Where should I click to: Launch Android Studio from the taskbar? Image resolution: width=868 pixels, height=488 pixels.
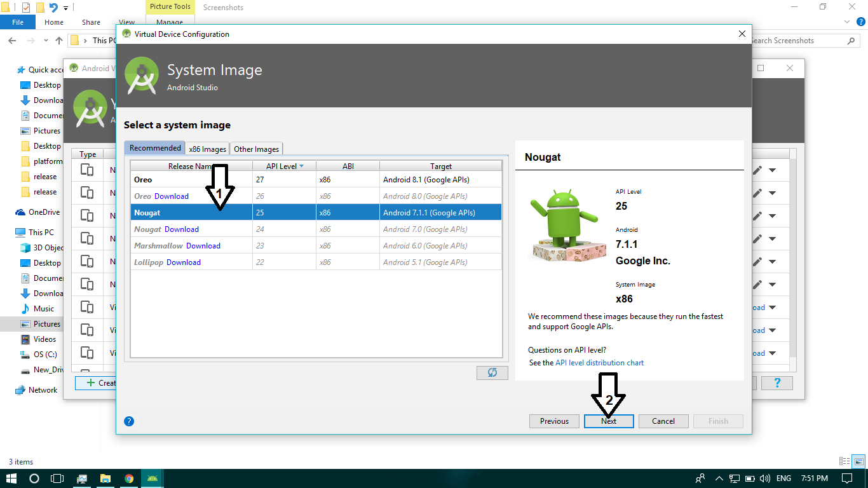point(152,477)
